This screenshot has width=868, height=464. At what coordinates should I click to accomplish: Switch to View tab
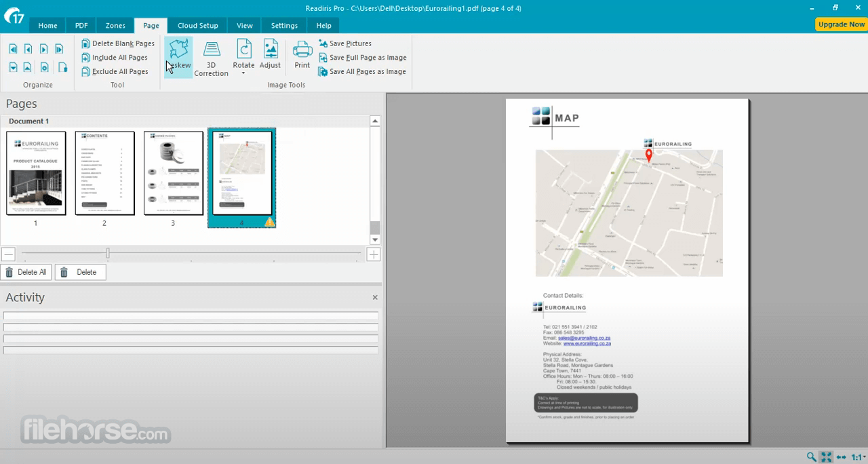(x=245, y=26)
